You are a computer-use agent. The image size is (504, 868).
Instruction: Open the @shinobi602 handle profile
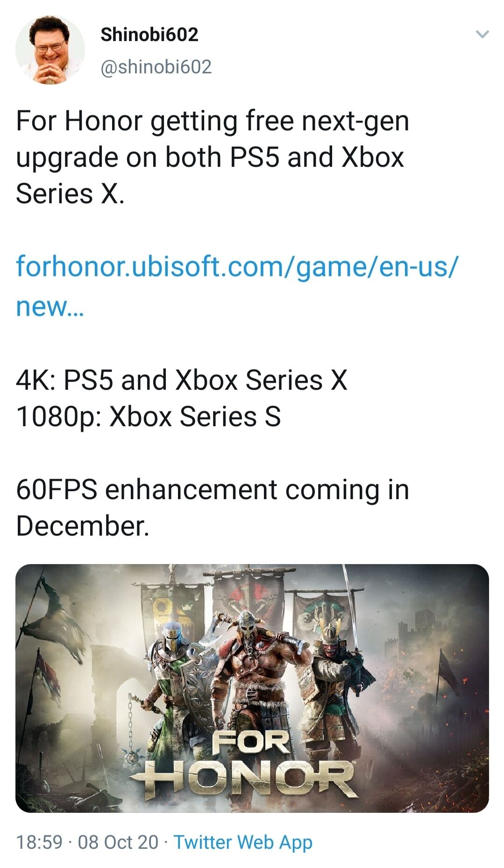(156, 67)
